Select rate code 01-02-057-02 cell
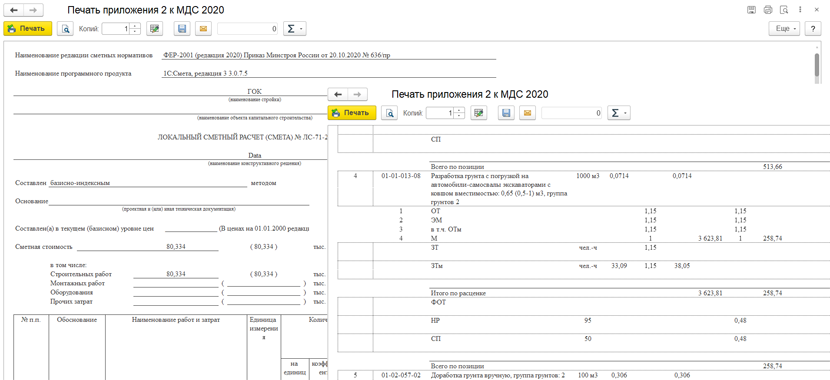The image size is (830, 380). pos(400,375)
